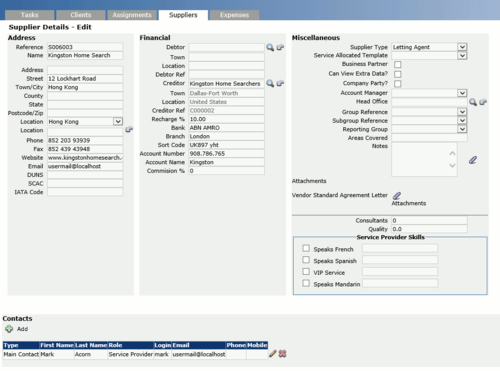Click the Notes scroll down arrow
Screen dimensions: 500x371
pyautogui.click(x=452, y=165)
